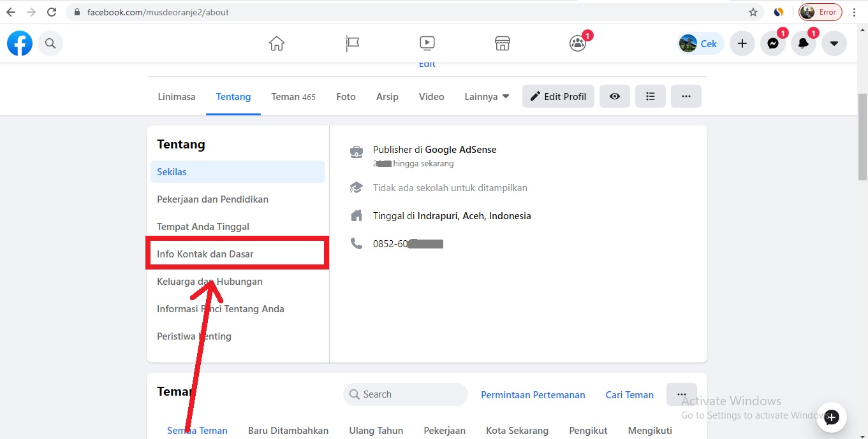The width and height of the screenshot is (868, 439).
Task: Open the Groups icon with notification badge
Action: (x=578, y=43)
